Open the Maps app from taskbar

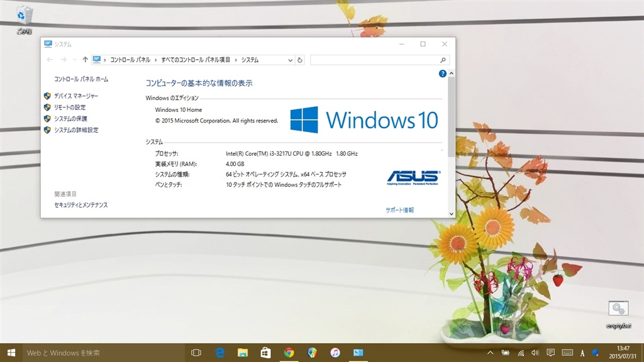tap(312, 353)
